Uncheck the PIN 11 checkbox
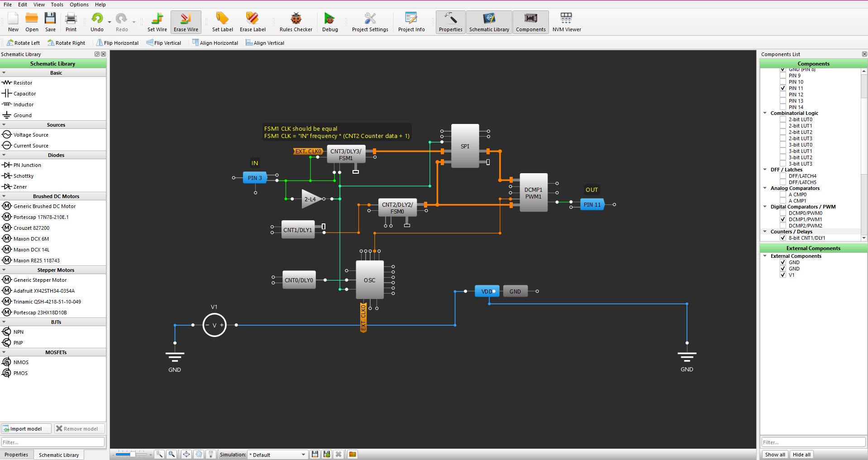The image size is (868, 460). [x=783, y=88]
